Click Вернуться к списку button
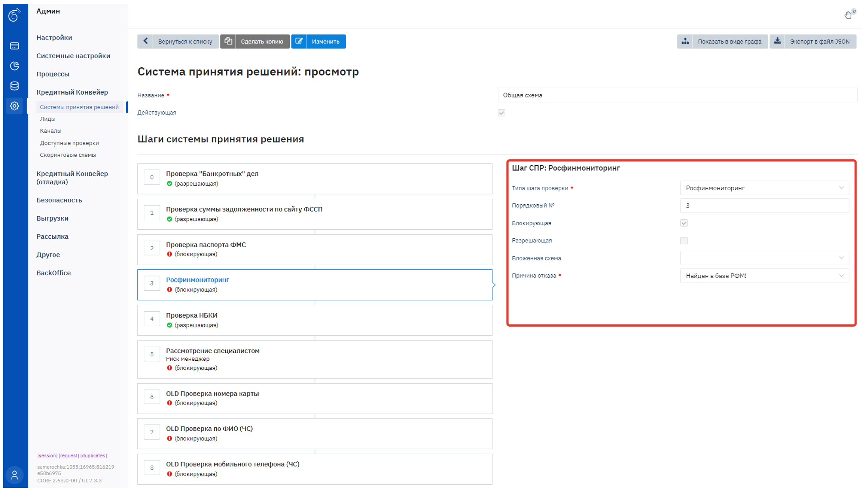Viewport: 868px width, 491px height. pyautogui.click(x=178, y=41)
